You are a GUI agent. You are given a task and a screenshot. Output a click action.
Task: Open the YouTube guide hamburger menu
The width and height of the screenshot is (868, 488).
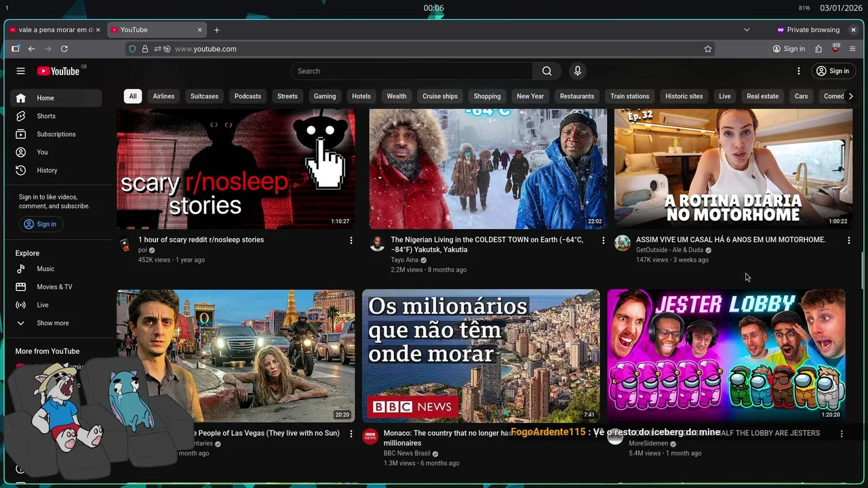coord(21,71)
